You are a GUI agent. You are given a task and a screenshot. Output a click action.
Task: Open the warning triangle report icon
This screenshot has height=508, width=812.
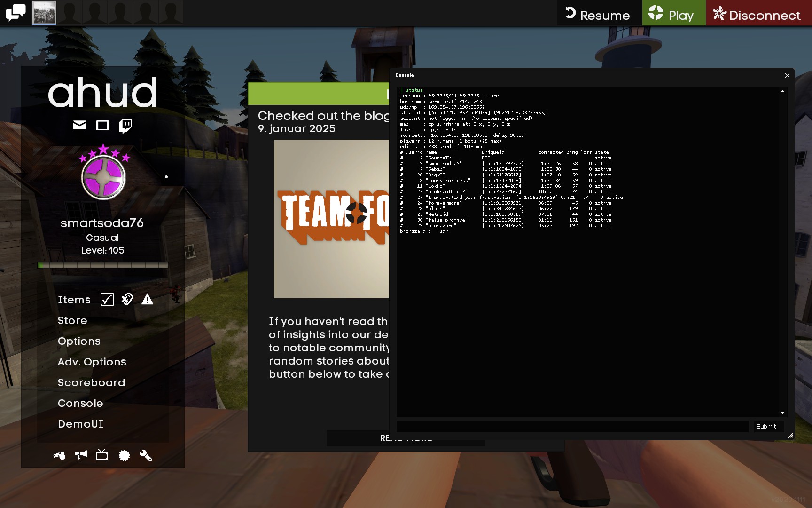(x=147, y=299)
